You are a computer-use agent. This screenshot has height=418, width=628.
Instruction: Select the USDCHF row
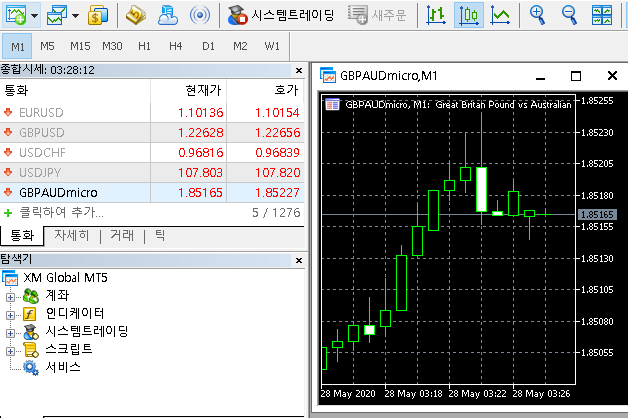pos(152,153)
